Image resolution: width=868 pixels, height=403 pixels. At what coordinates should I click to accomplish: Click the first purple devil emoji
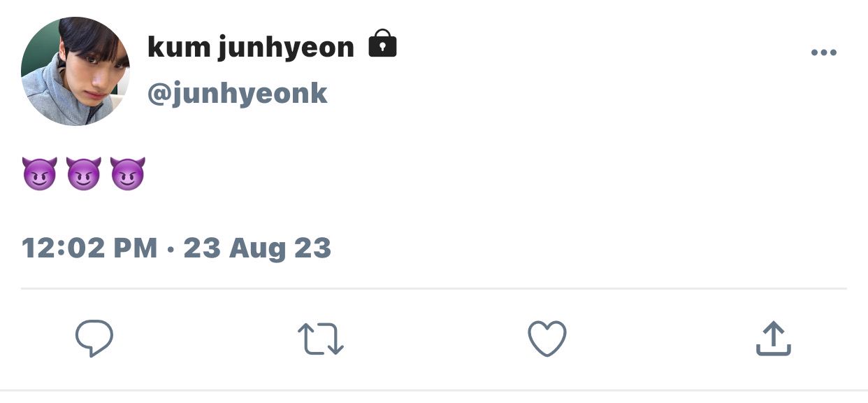[40, 174]
